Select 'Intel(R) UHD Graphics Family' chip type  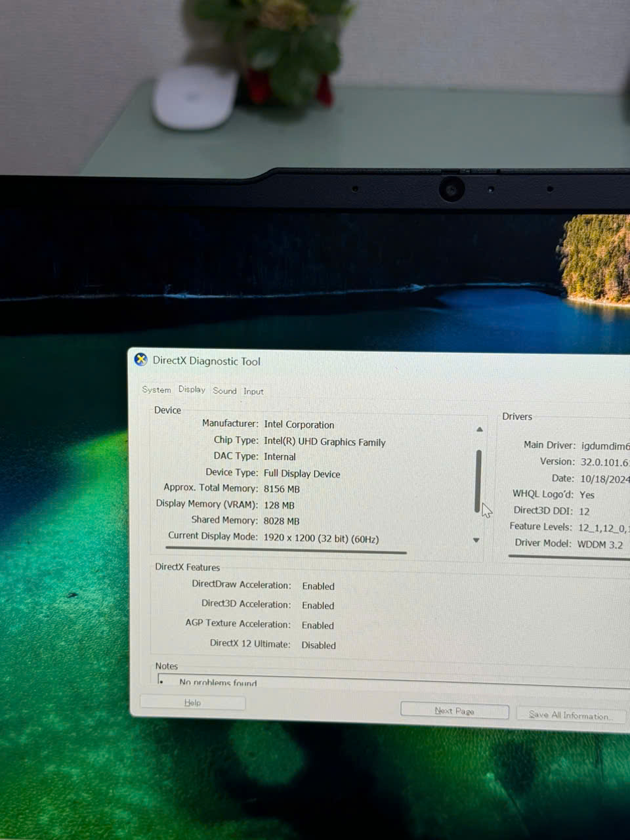pos(324,442)
